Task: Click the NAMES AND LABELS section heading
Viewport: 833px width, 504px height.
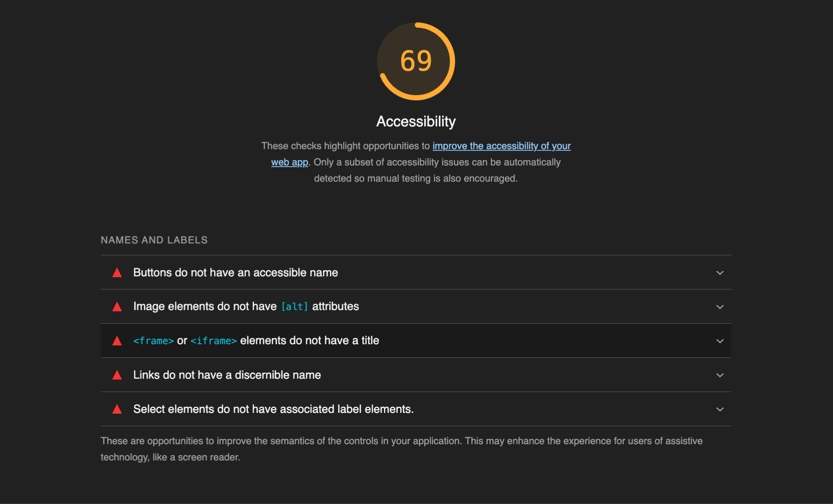Action: tap(154, 240)
